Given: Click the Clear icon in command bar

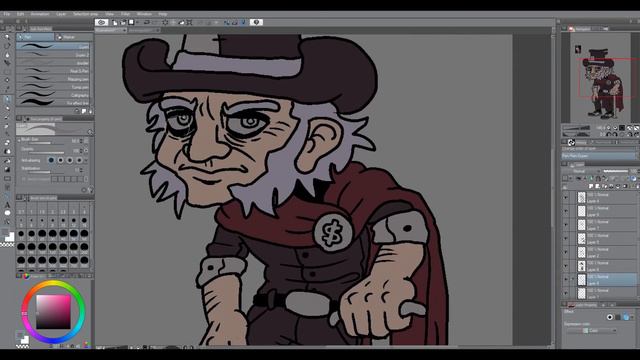Looking at the screenshot, I should click(x=165, y=22).
